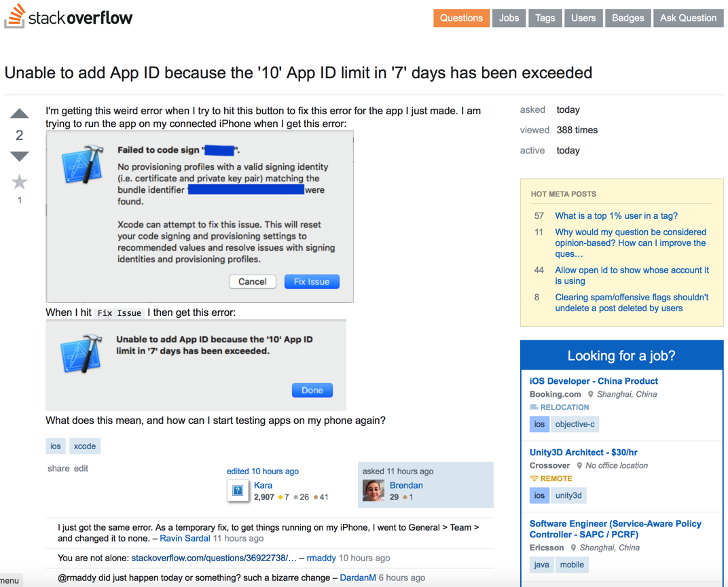This screenshot has width=728, height=587.
Task: Click Done in the App ID error screenshot
Action: (x=312, y=390)
